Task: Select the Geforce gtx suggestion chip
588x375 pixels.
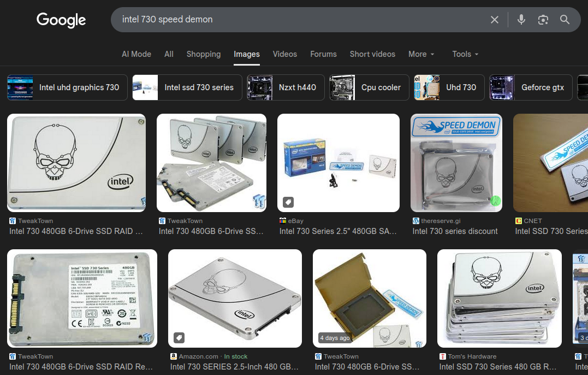Action: click(531, 87)
